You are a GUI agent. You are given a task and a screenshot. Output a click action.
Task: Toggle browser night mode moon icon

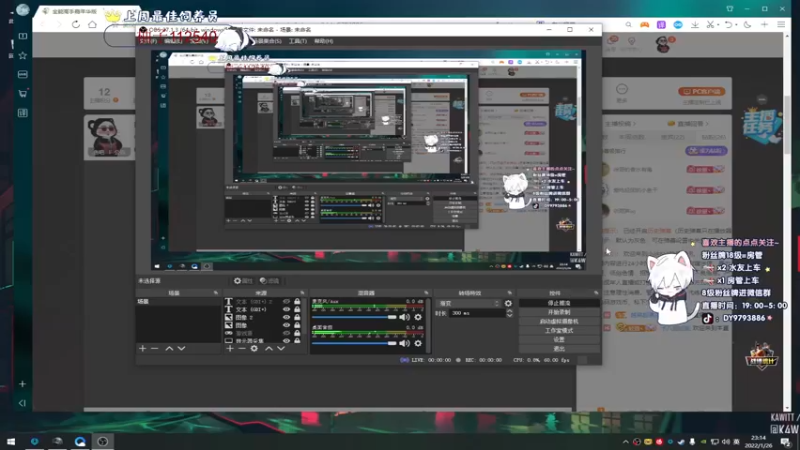[747, 24]
